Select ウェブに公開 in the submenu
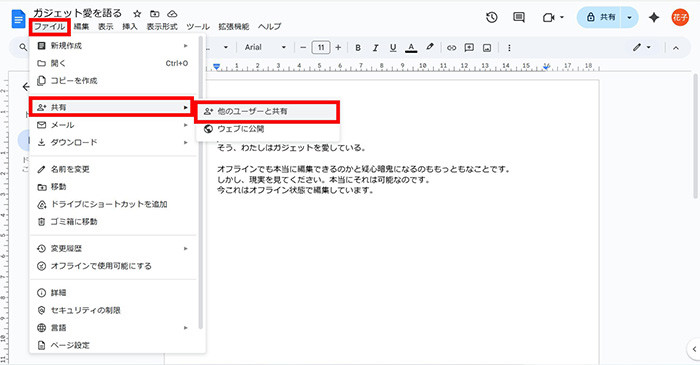 click(267, 129)
